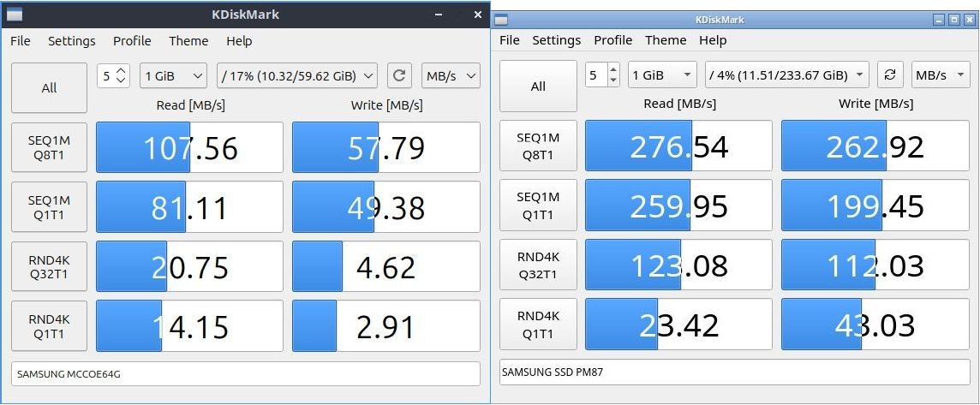
Task: Open Help menu in left window
Action: [239, 41]
